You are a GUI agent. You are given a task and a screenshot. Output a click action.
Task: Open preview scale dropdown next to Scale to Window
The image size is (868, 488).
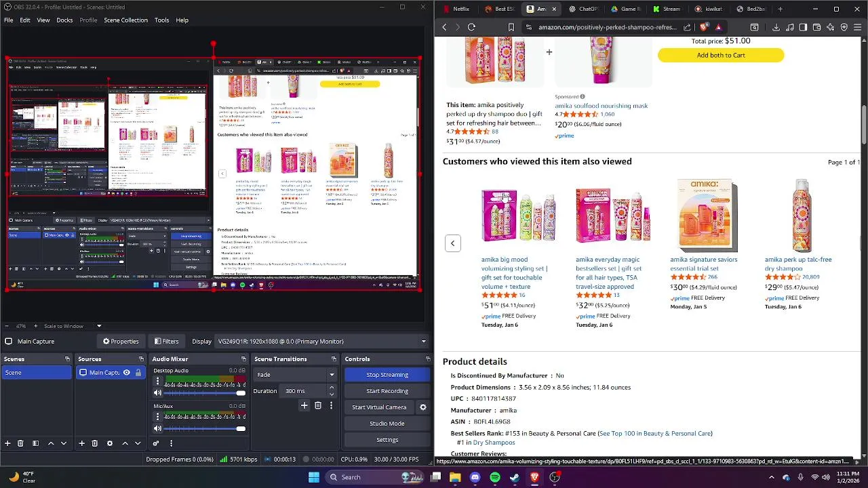pos(99,326)
